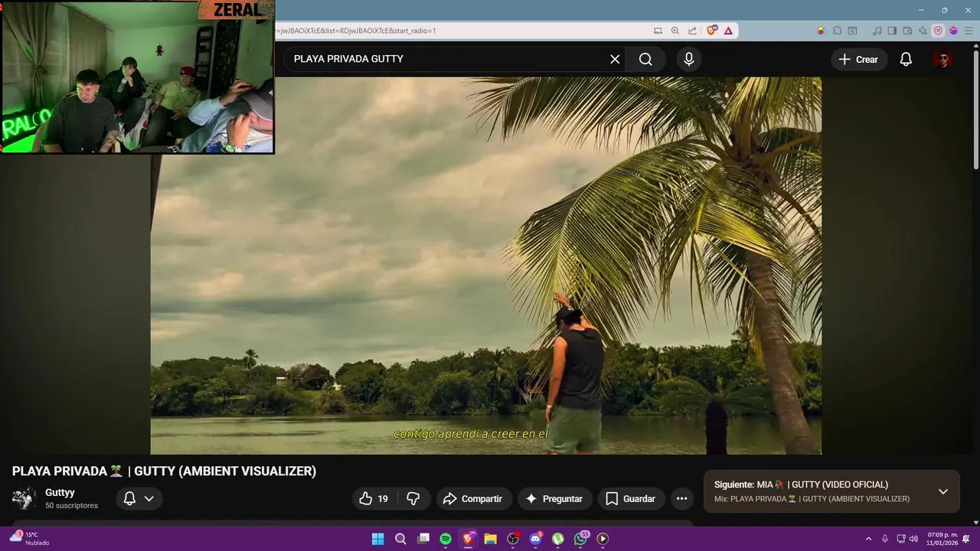Click the Preguntar button
This screenshot has width=980, height=551.
(x=554, y=499)
